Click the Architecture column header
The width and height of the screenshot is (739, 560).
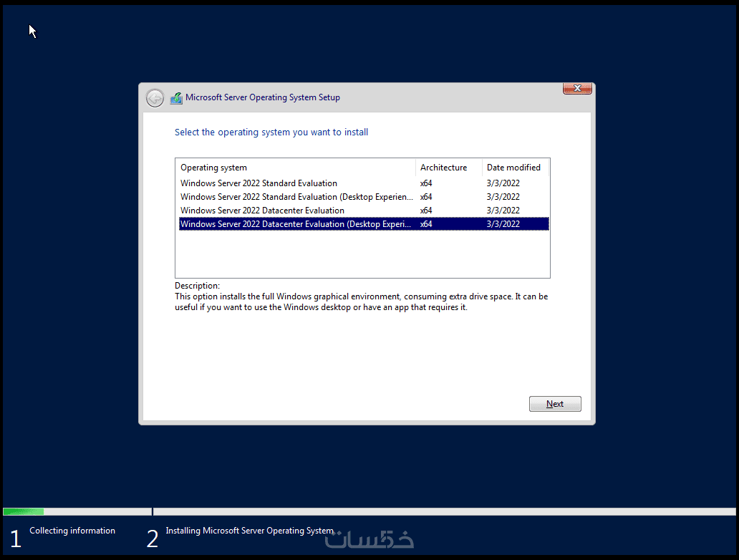(x=449, y=168)
